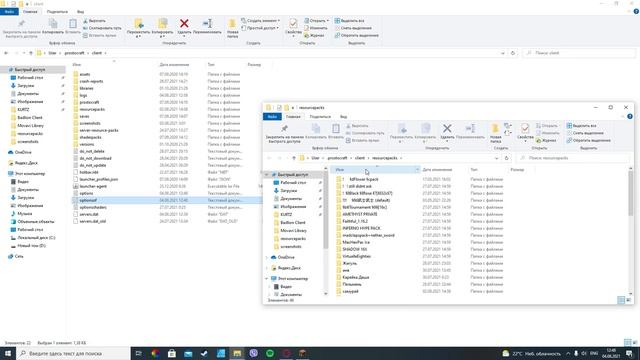Click search field in resourcepacks window
640x360 pixels.
[573, 158]
